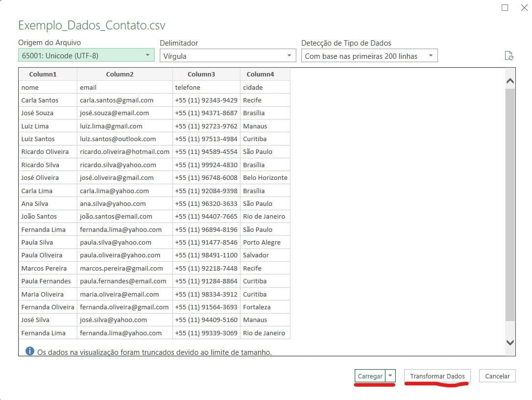Open the Origem do Arquivo dropdown
Viewport: 532px width, 400px height.
click(x=86, y=55)
